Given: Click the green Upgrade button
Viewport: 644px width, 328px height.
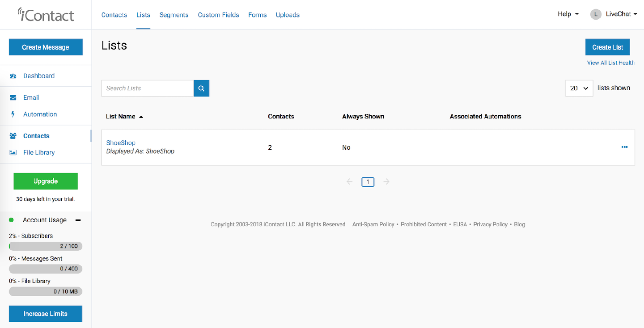Looking at the screenshot, I should pos(46,181).
